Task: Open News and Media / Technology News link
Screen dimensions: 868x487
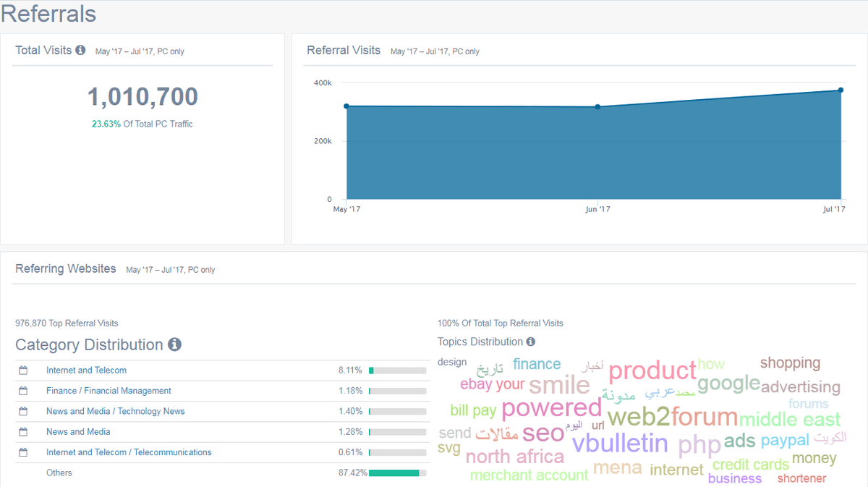Action: click(115, 411)
